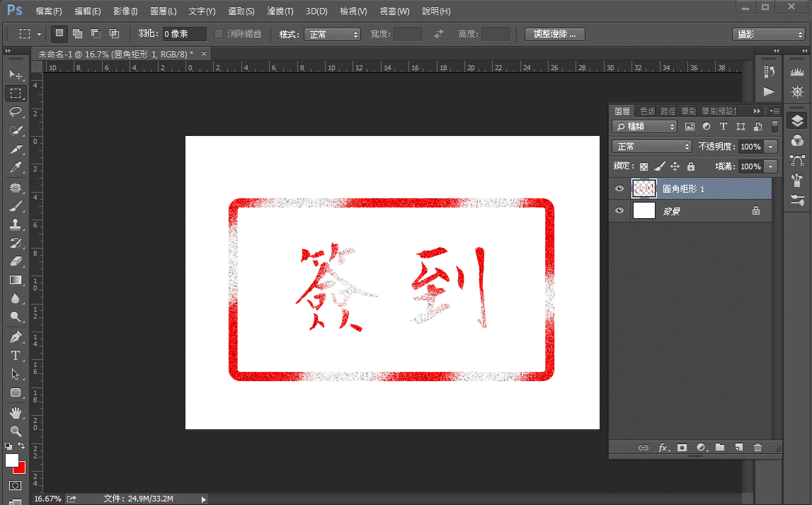Toggle the 消除鋸齒 checkbox
The height and width of the screenshot is (505, 812).
pyautogui.click(x=219, y=34)
